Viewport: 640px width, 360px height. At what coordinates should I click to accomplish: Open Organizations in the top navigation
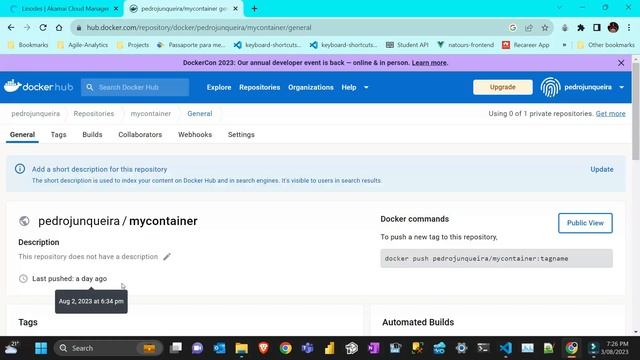point(311,87)
